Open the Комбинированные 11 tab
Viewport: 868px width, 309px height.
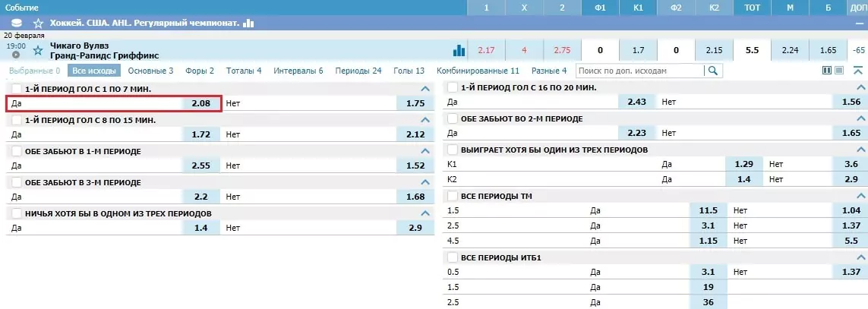478,71
